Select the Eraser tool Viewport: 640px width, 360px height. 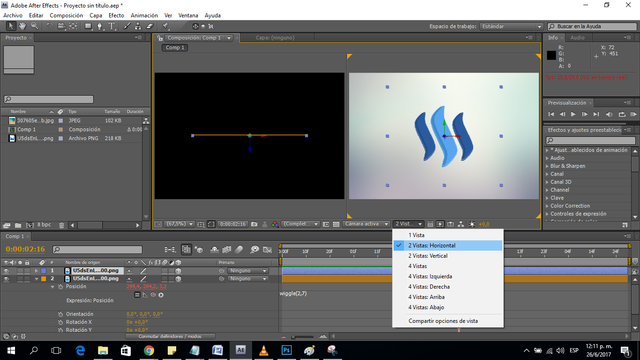tap(149, 26)
